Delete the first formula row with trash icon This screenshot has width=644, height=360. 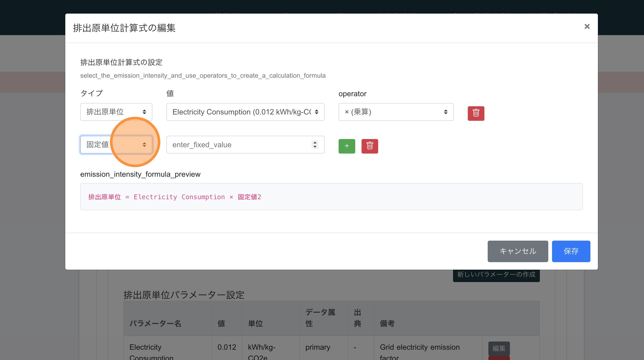coord(476,113)
